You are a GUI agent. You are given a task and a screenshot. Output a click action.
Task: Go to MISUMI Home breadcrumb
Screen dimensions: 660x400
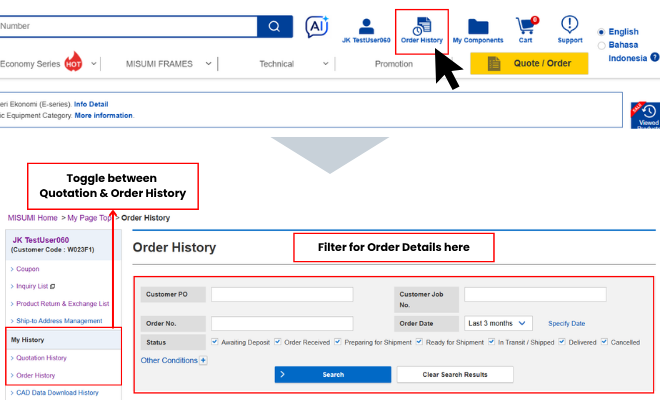pyautogui.click(x=32, y=218)
